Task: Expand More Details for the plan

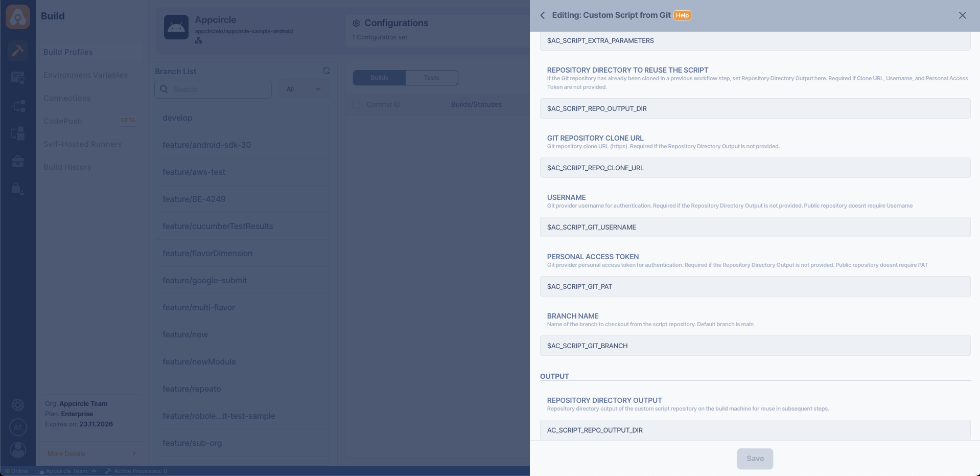Action: [x=92, y=454]
